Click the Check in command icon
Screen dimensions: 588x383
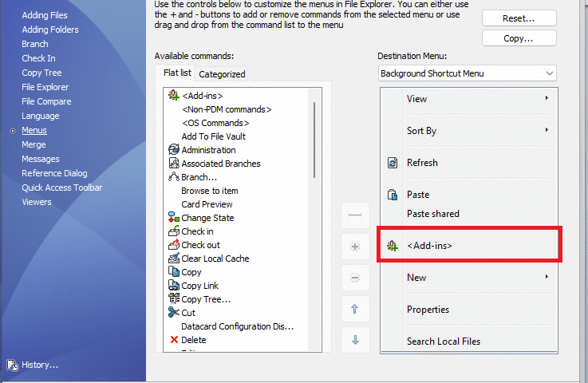pyautogui.click(x=173, y=231)
